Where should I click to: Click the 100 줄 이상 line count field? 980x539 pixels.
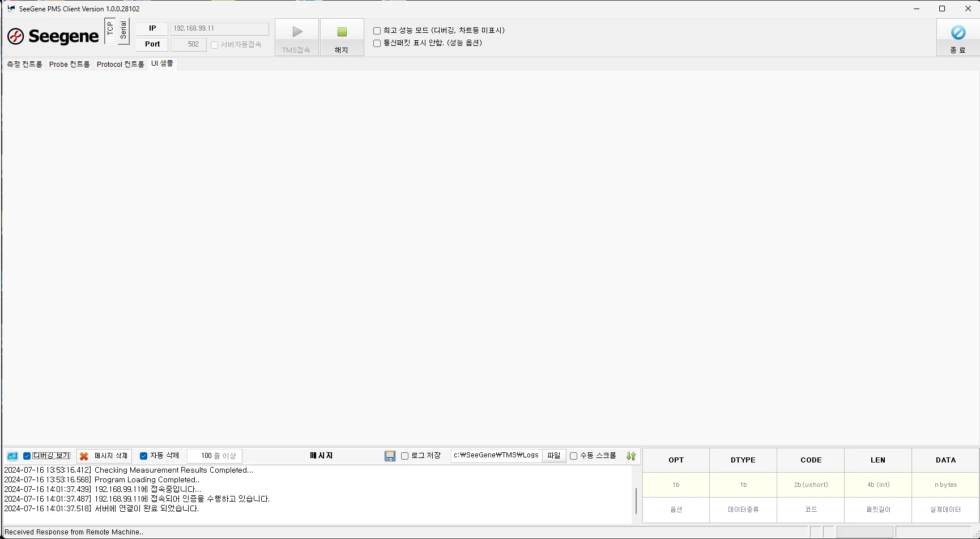point(215,456)
